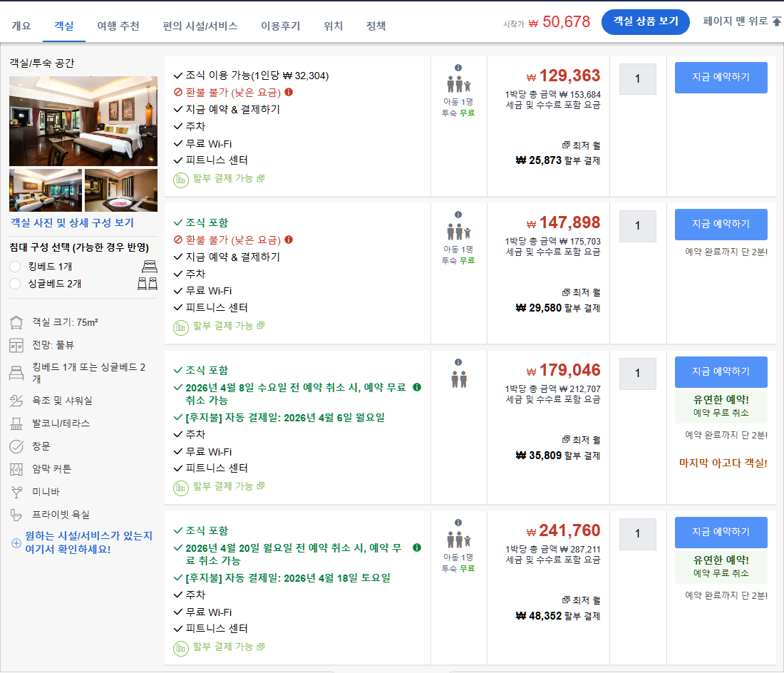Switch to the 여행 추천 tab
The image size is (784, 673).
click(118, 26)
